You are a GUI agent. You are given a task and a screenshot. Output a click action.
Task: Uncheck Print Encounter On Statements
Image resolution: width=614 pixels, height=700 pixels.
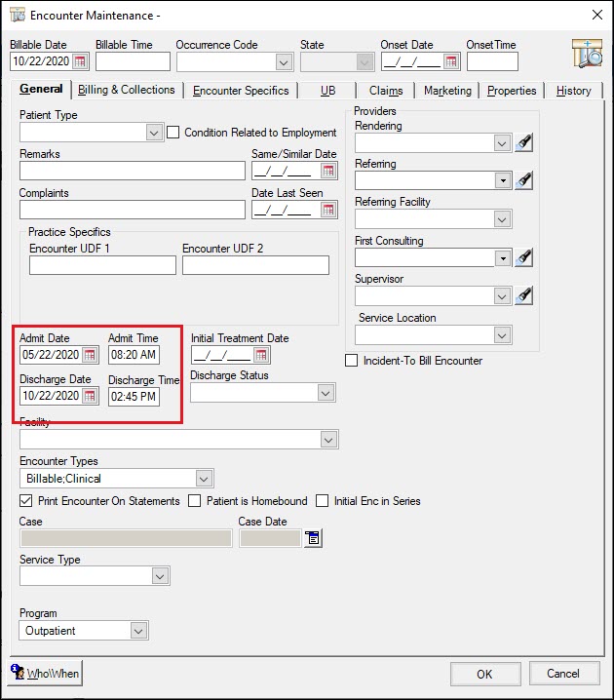tap(26, 501)
